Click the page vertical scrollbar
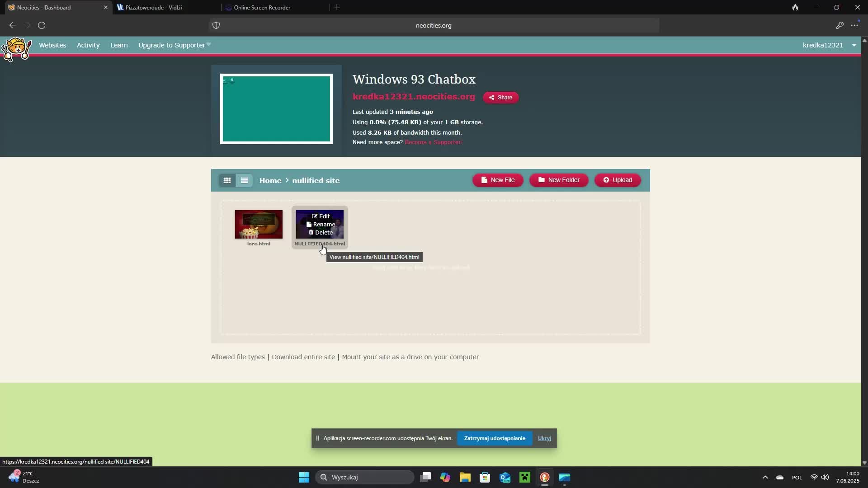 coord(864,251)
